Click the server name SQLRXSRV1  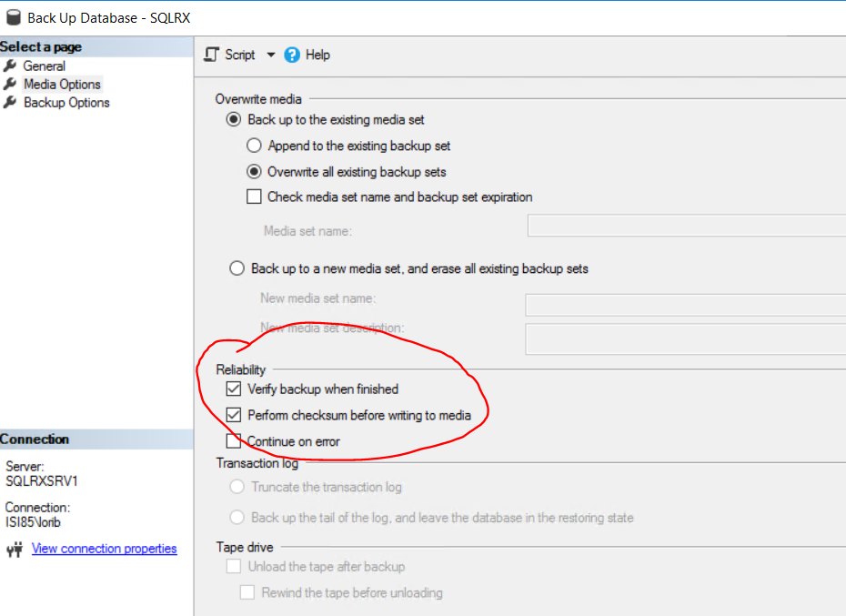click(42, 481)
